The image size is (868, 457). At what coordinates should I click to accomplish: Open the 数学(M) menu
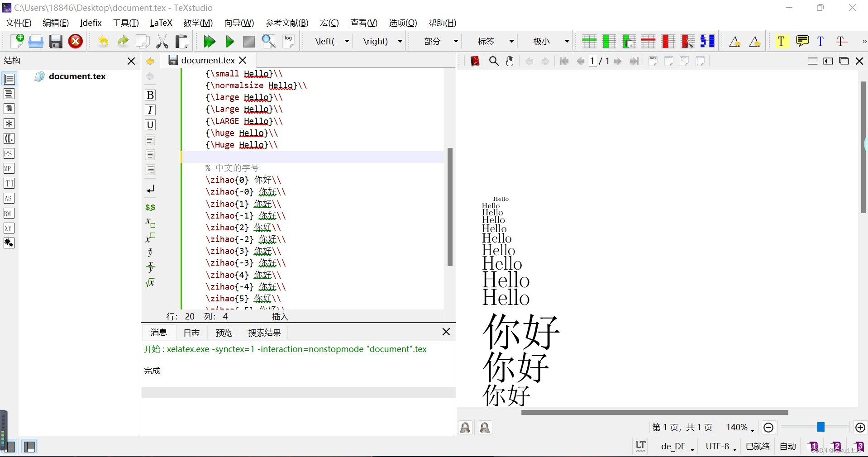point(198,23)
